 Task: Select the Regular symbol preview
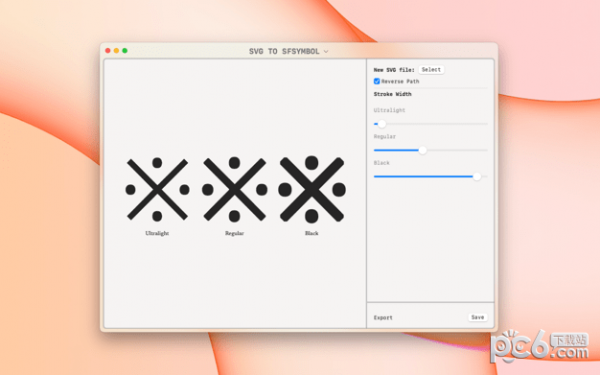(235, 189)
